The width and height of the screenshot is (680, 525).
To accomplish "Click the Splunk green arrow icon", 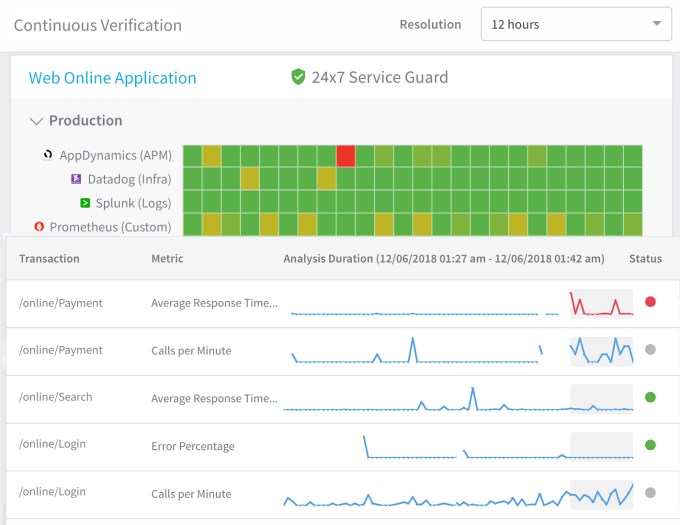I will coord(87,203).
